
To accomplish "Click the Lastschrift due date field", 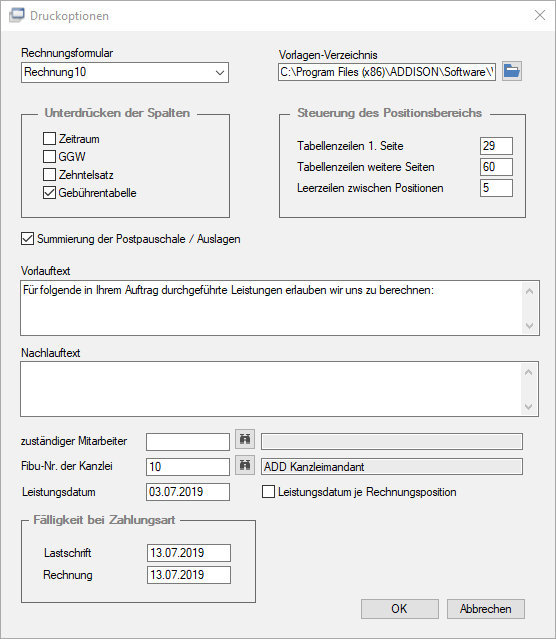I will point(189,553).
